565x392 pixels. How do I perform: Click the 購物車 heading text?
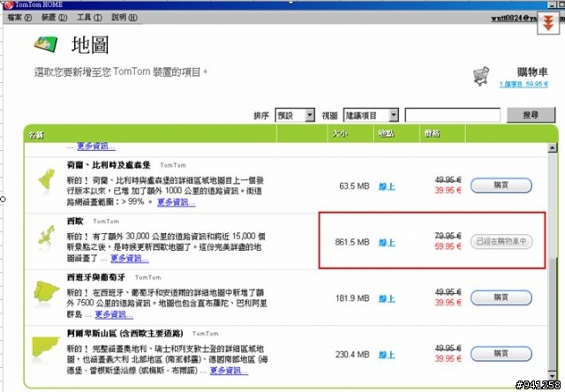click(532, 72)
